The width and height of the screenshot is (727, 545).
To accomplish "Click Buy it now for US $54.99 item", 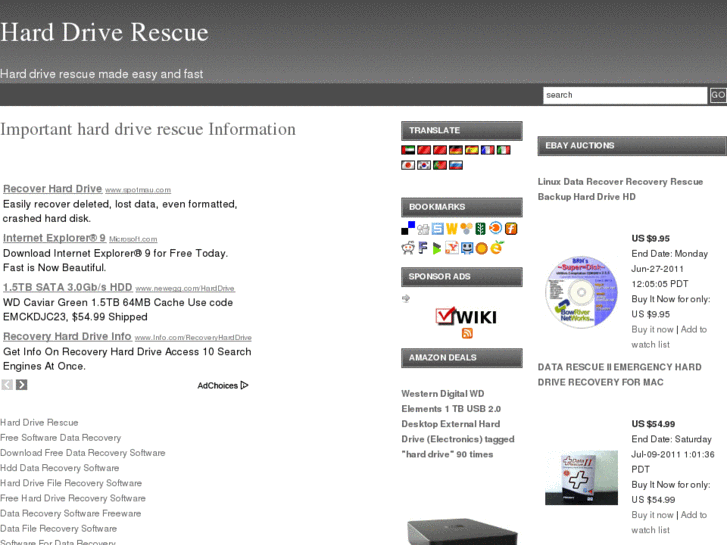I will [x=652, y=515].
